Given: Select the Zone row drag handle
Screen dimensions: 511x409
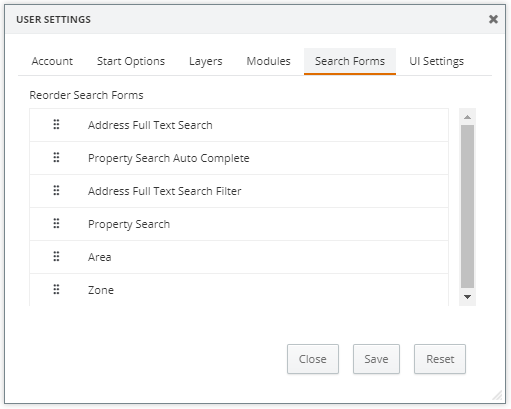Looking at the screenshot, I should pos(56,289).
